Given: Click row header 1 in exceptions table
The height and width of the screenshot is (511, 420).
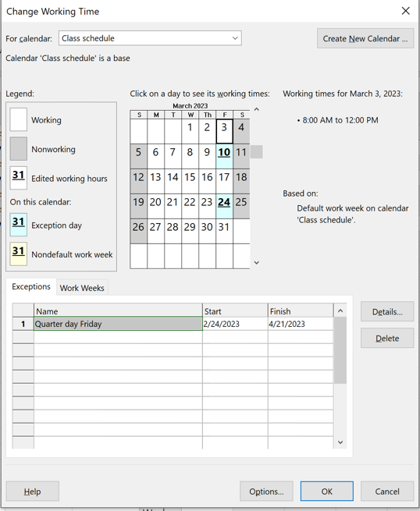Looking at the screenshot, I should 23,324.
